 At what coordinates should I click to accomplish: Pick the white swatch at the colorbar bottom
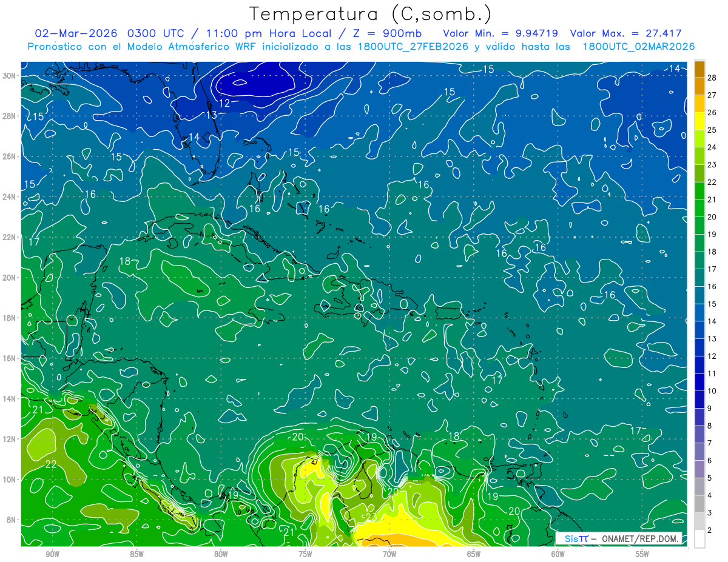(x=699, y=539)
